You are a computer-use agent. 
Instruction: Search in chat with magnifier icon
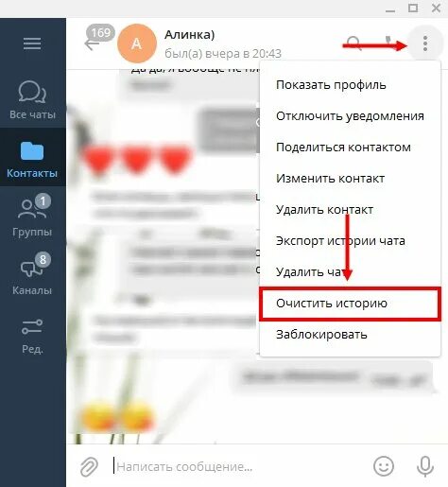click(353, 43)
